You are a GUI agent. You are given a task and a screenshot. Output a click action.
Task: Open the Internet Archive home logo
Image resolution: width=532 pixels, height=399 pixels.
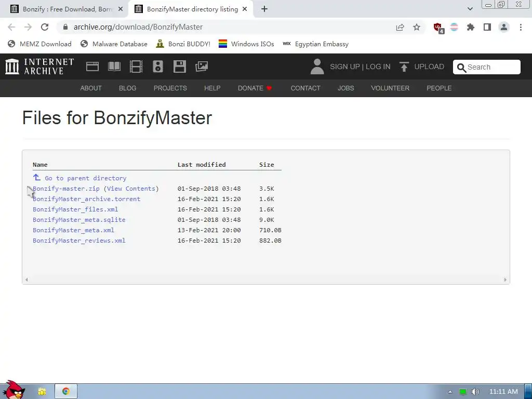39,66
